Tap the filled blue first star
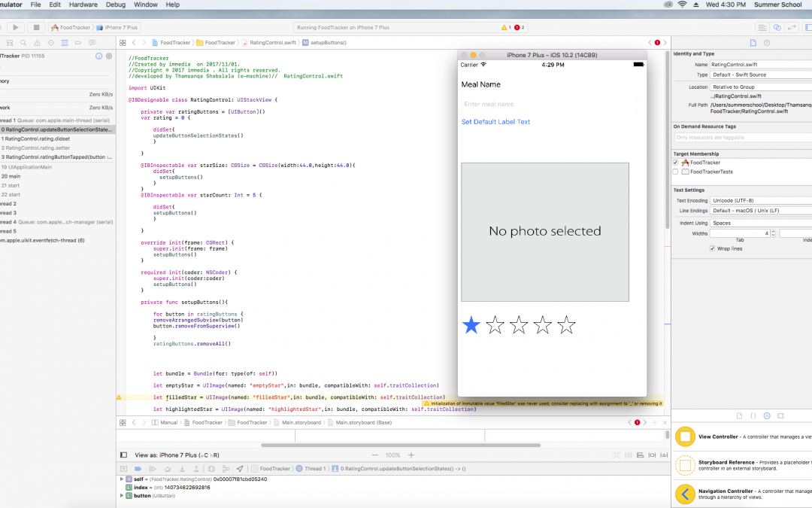This screenshot has width=812, height=508. (471, 325)
